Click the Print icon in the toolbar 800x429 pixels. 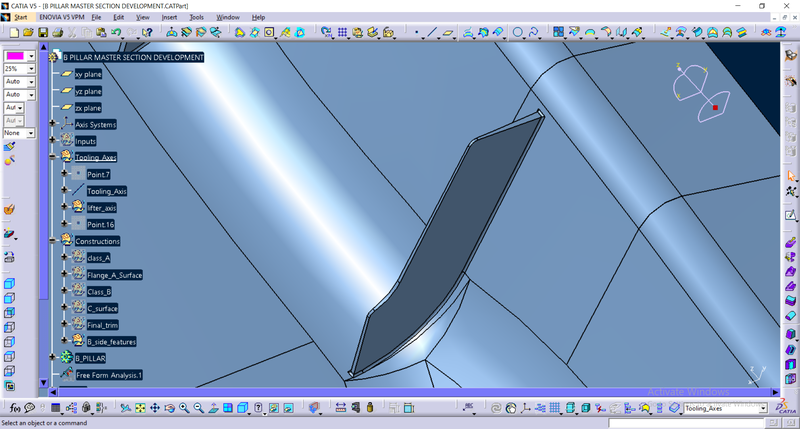pos(59,33)
